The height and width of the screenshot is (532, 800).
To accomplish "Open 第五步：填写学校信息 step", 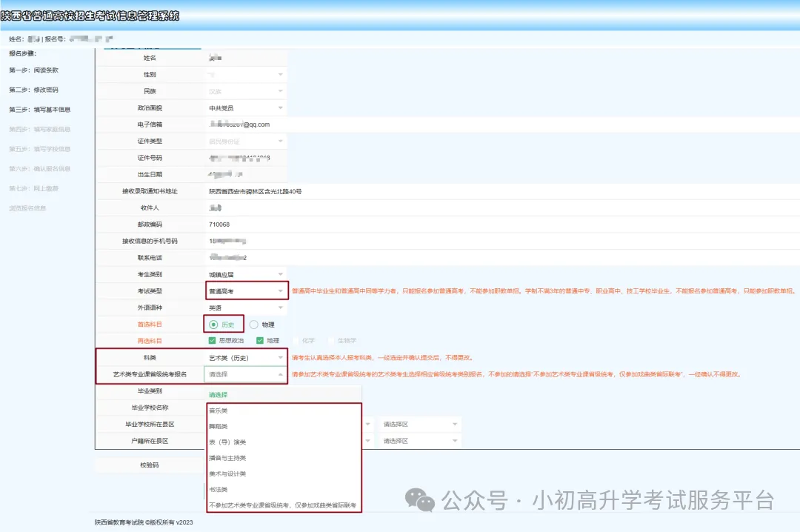I will [40, 149].
